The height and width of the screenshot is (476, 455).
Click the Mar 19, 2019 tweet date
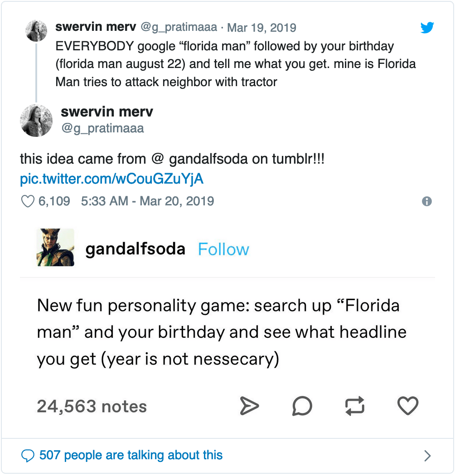point(261,28)
